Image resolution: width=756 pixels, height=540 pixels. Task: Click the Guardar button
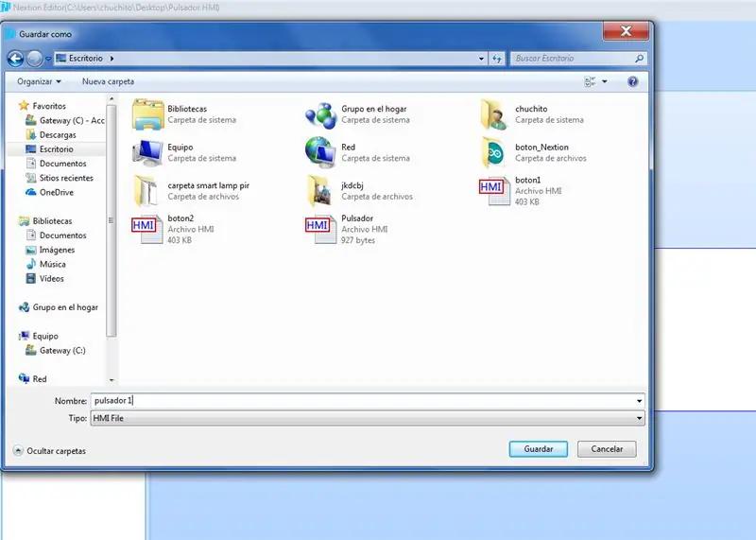[x=538, y=449]
